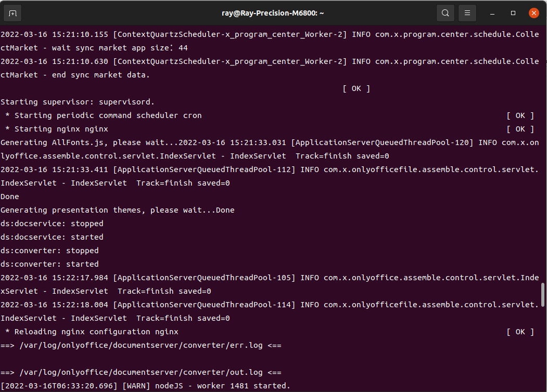Click the vertical scrollbar thumb
This screenshot has width=547, height=392.
[x=543, y=295]
